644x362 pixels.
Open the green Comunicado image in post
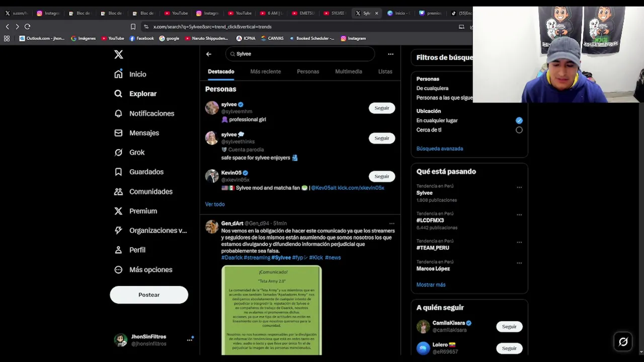coord(272,310)
